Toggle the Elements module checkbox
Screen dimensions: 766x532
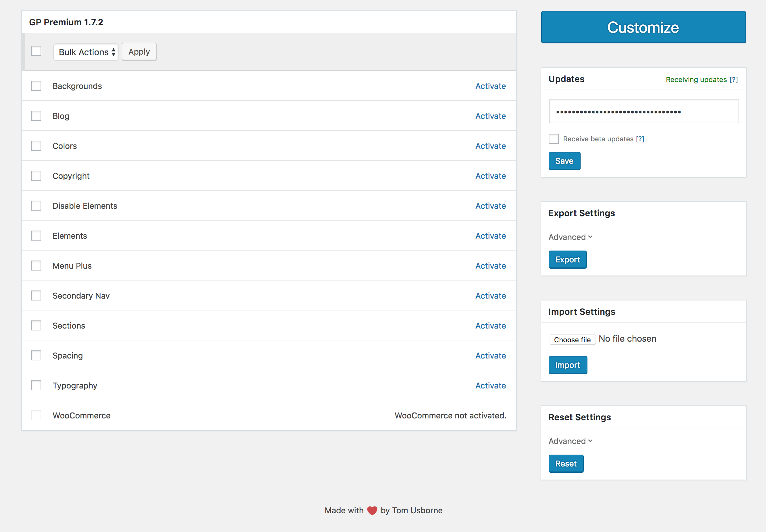point(36,235)
